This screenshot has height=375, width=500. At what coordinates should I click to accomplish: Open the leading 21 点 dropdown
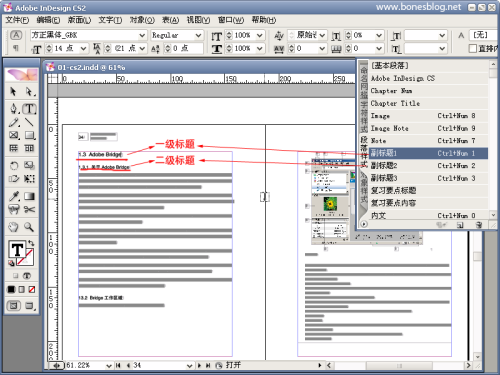pyautogui.click(x=142, y=49)
